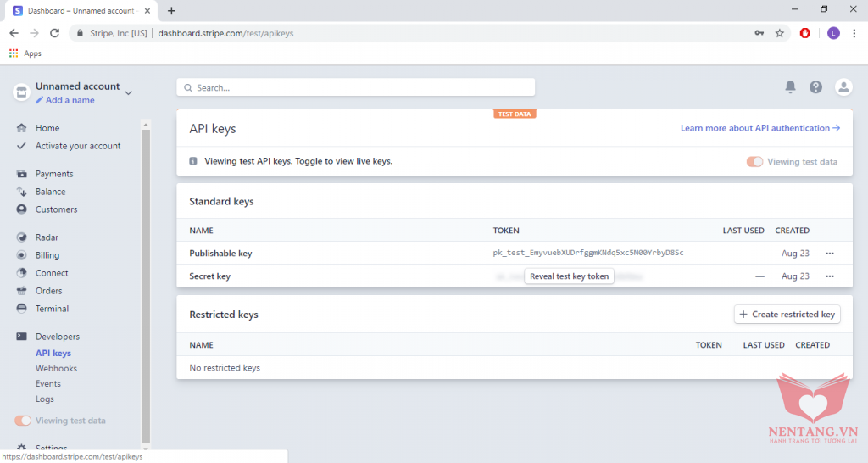Viewport: 868px width, 463px height.
Task: Open Webhooks in Developers menu
Action: (56, 369)
